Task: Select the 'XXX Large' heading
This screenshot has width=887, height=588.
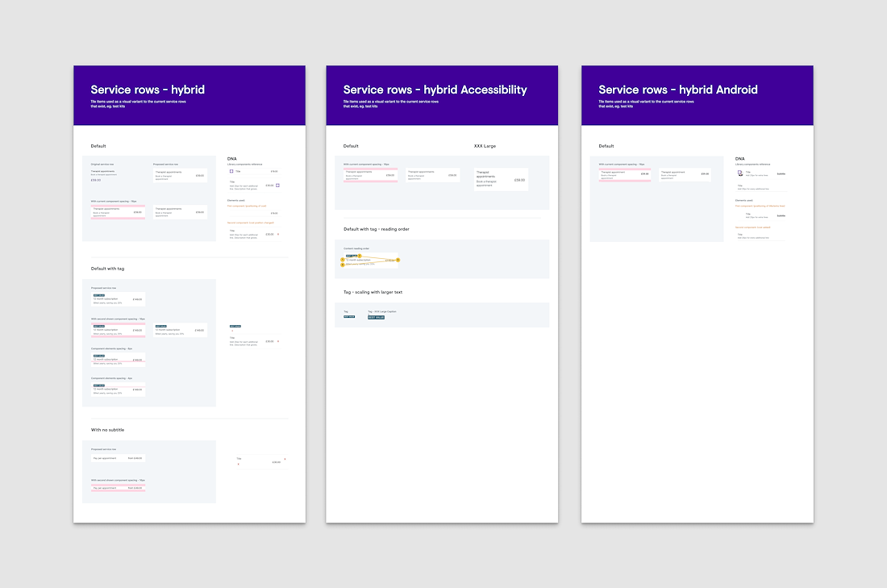Action: pyautogui.click(x=485, y=146)
